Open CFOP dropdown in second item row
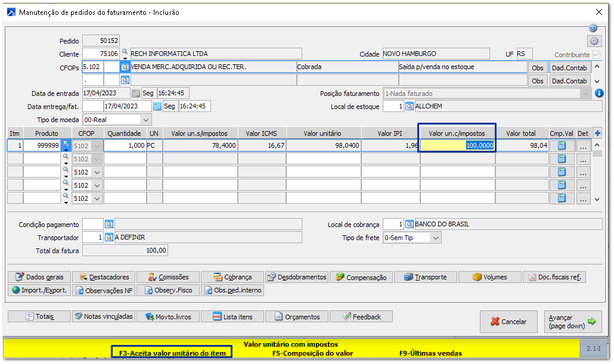Viewport: 614px width, 364px height. (98, 159)
